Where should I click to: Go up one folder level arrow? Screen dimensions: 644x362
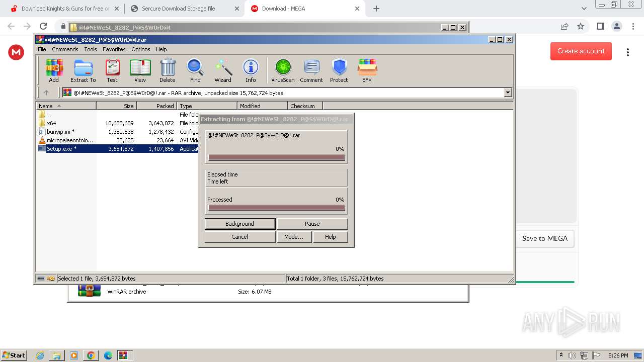[46, 93]
